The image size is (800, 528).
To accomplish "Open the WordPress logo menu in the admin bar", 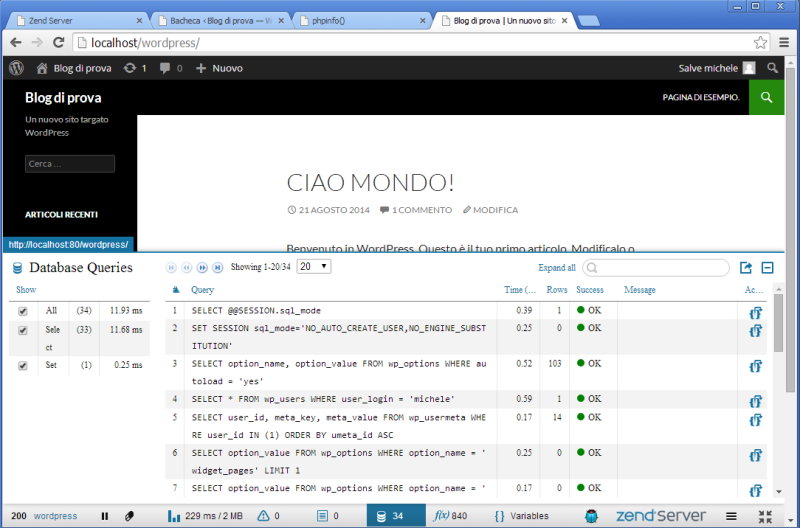I will pos(16,68).
